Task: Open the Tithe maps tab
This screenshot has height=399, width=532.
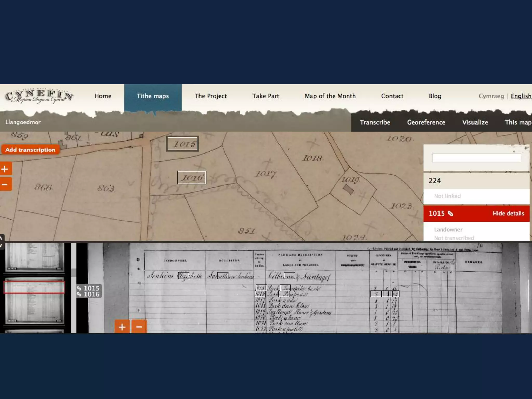Action: click(153, 96)
